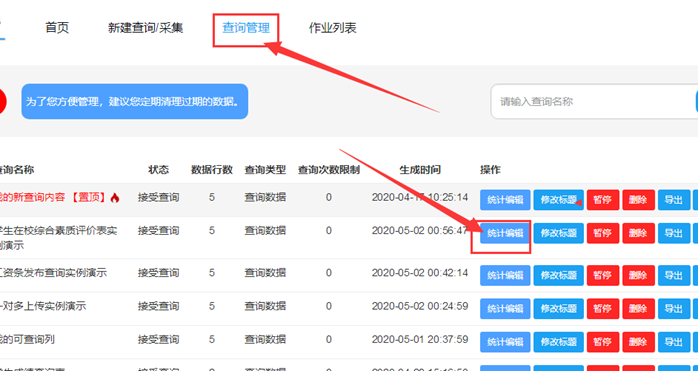Go to the 作业列表 tab
This screenshot has height=371, width=698.
pyautogui.click(x=333, y=28)
